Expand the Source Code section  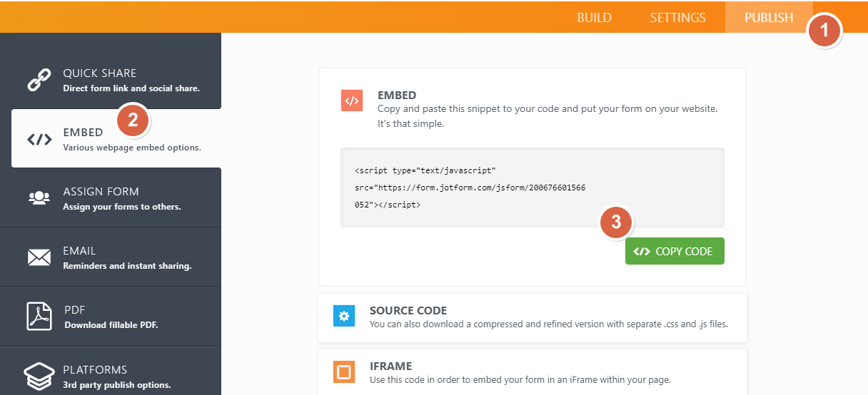pos(532,317)
